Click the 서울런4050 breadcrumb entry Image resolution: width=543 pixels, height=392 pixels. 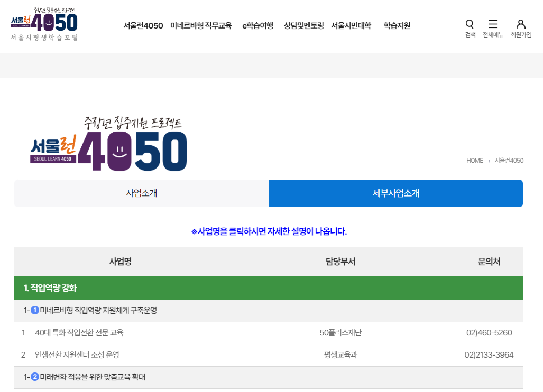tap(509, 161)
